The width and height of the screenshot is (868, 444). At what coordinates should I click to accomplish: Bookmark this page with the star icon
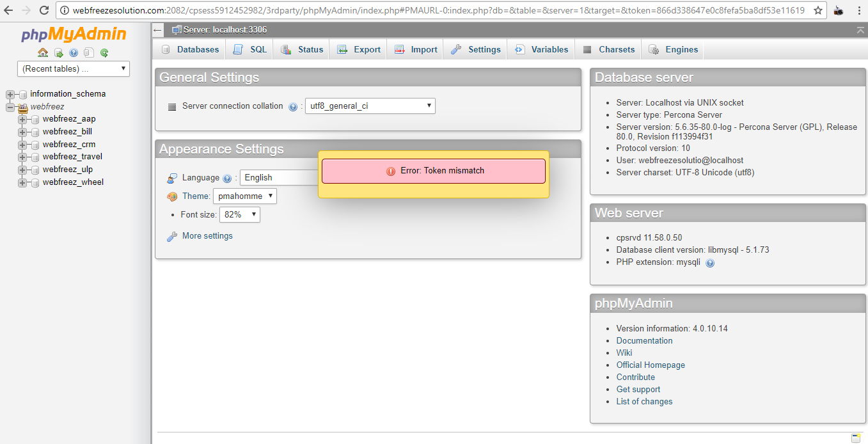817,10
